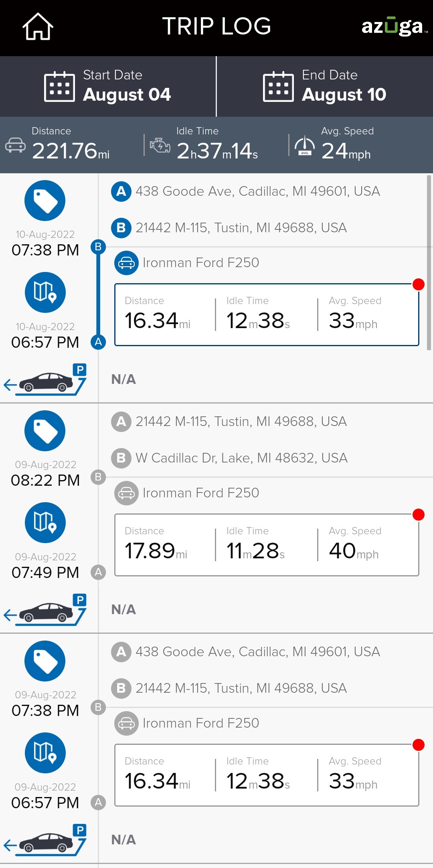Screen dimensions: 433x868
Task: Tap red dot on first trip card
Action: coord(419,284)
